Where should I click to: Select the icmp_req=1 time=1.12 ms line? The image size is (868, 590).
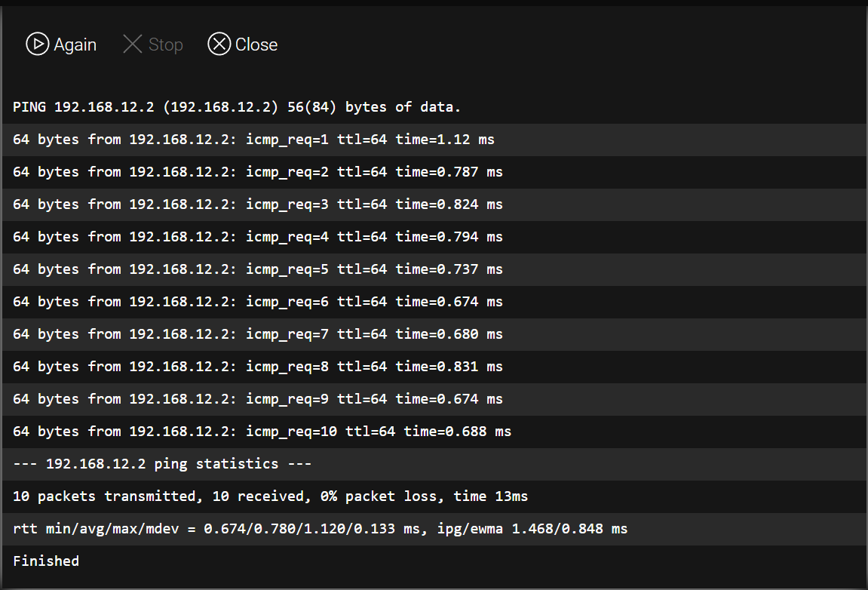tap(435, 140)
